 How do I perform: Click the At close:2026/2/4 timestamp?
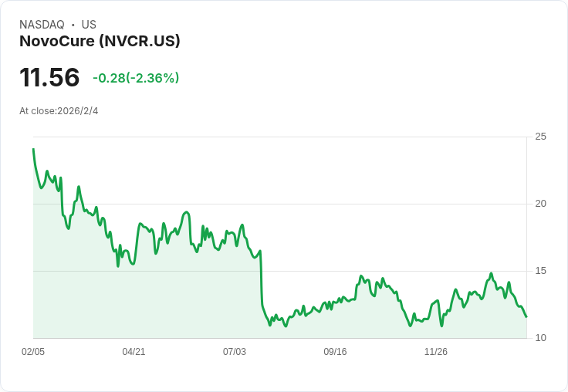click(59, 111)
